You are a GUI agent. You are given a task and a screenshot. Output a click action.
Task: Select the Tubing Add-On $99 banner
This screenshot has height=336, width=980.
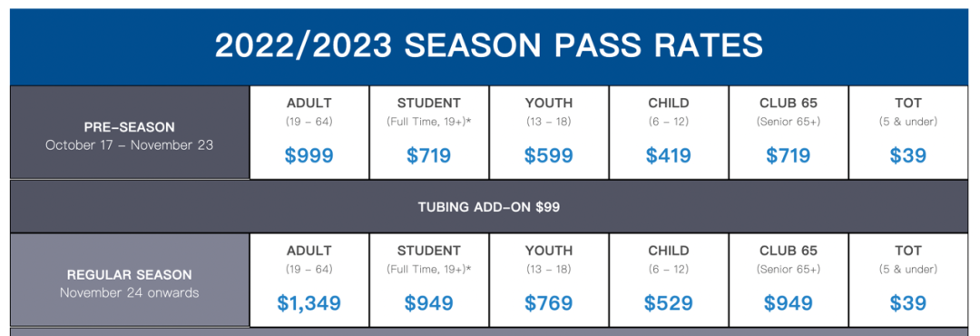pyautogui.click(x=489, y=206)
